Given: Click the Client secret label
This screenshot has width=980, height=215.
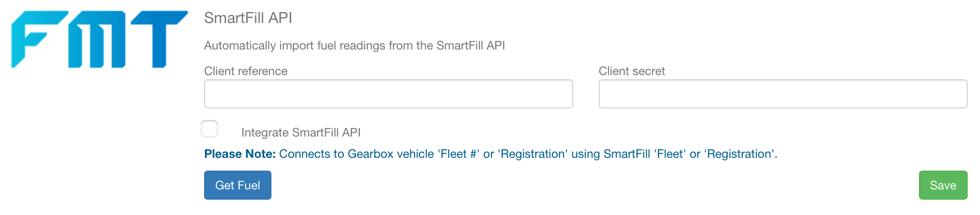Looking at the screenshot, I should [631, 71].
